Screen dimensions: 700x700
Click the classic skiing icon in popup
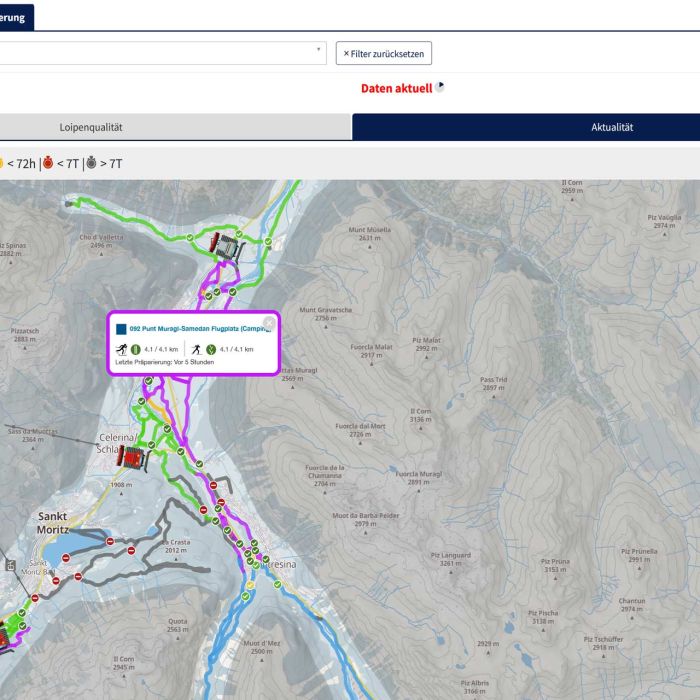pyautogui.click(x=120, y=349)
